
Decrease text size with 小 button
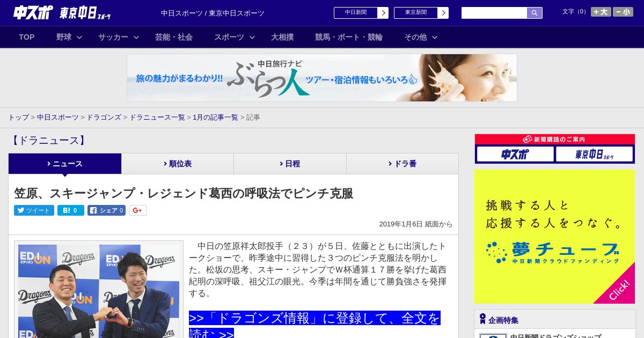(x=623, y=12)
